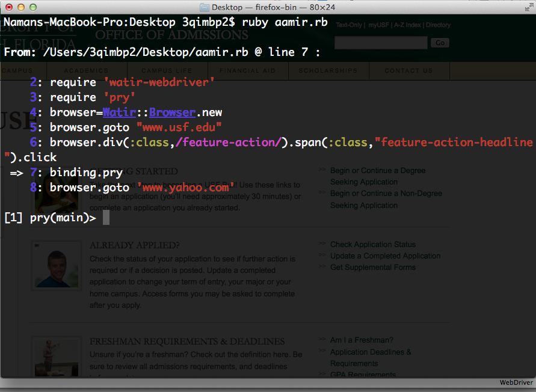Screen dimensions: 536x392
Task: Close the terminal window with the red button
Action: (x=9, y=7)
